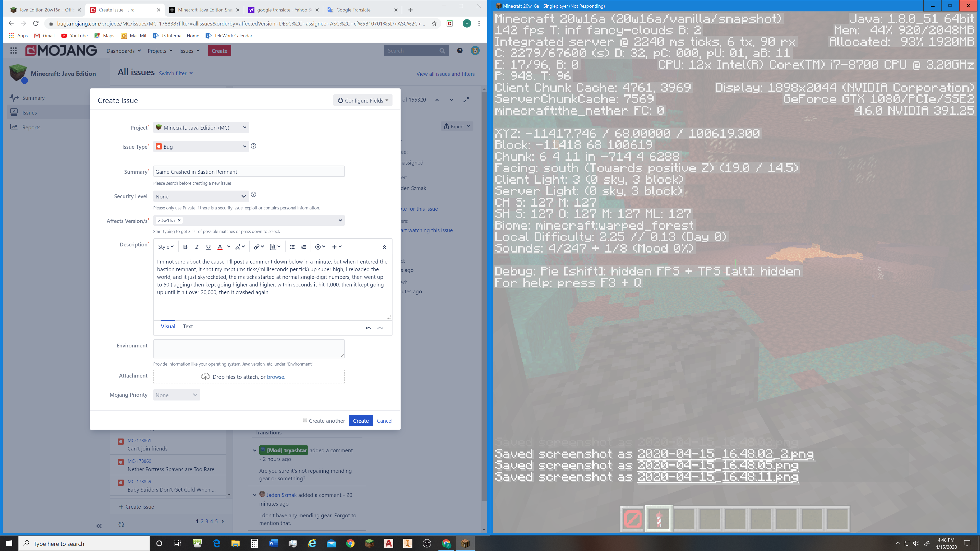Screen dimensions: 980x551
Task: Open the text color picker
Action: point(219,247)
